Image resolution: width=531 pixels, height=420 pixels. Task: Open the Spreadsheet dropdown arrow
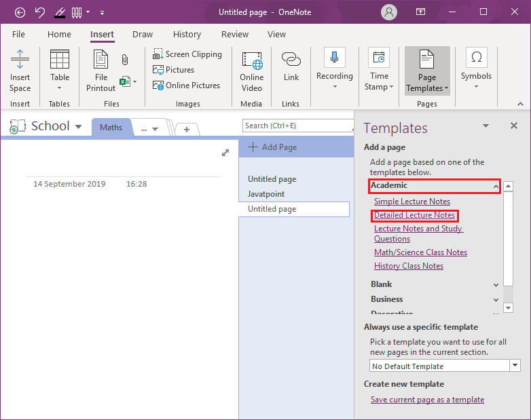pos(134,81)
